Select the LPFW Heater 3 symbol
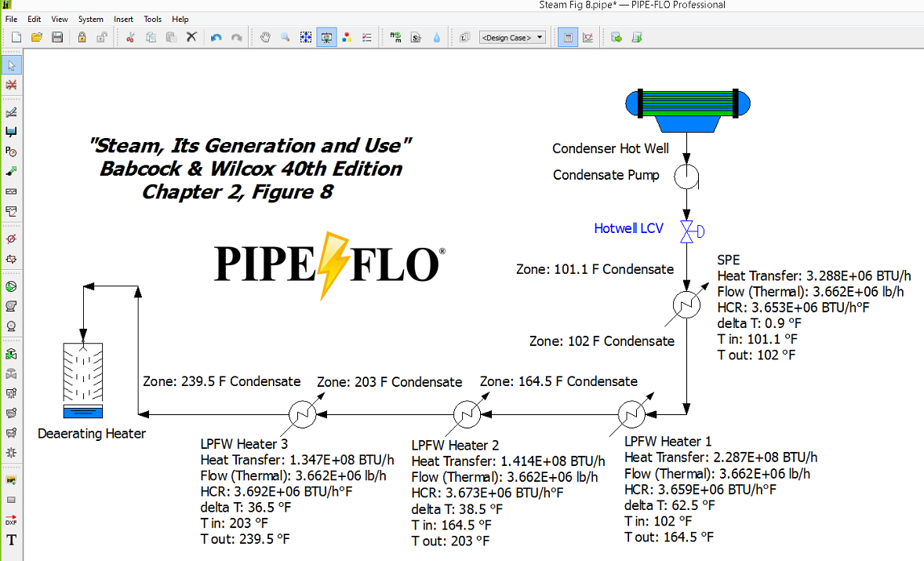 coord(302,414)
